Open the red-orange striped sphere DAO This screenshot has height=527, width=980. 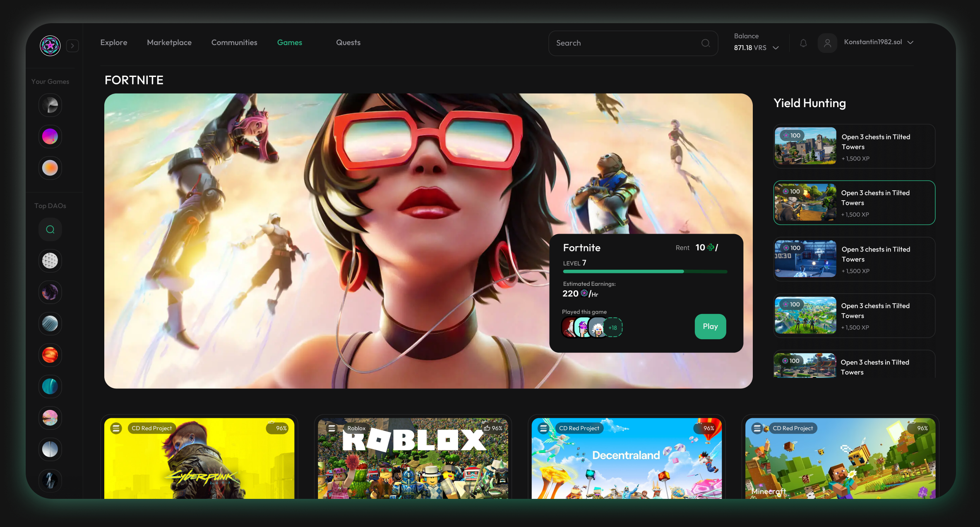[x=50, y=355]
